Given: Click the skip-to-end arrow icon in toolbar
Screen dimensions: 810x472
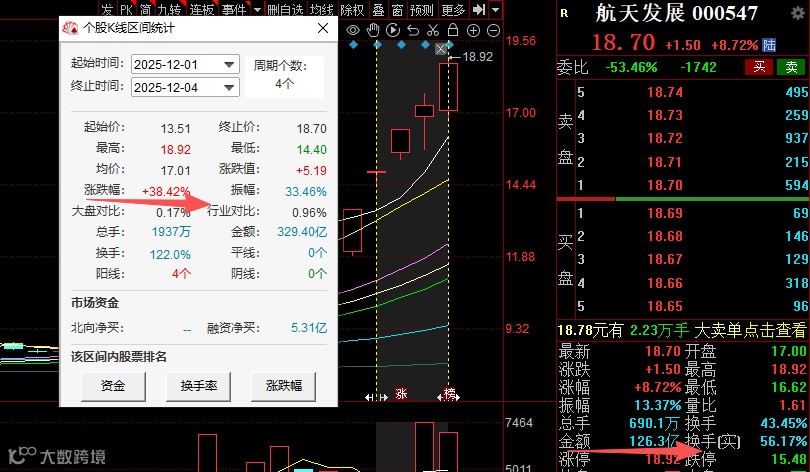Looking at the screenshot, I should (x=479, y=9).
